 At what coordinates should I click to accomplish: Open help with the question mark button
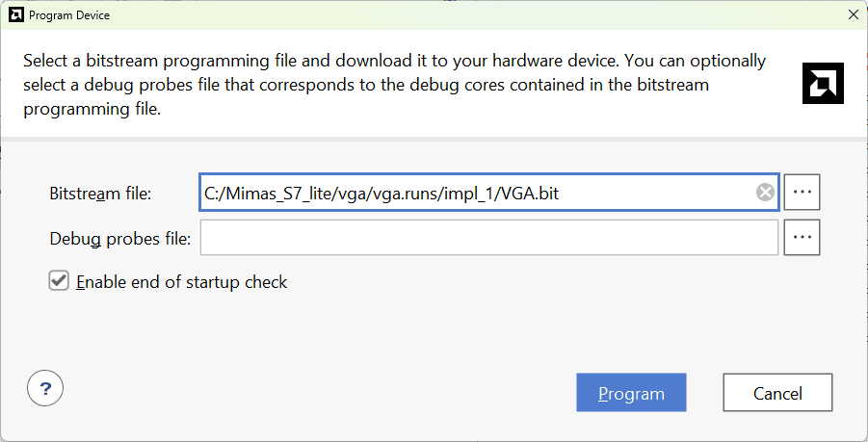tap(45, 389)
